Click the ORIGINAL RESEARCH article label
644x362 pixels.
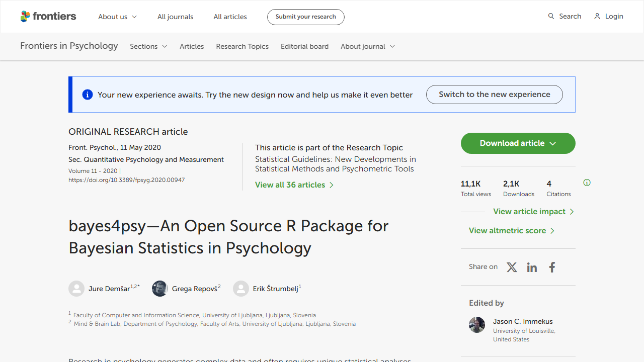(x=128, y=132)
